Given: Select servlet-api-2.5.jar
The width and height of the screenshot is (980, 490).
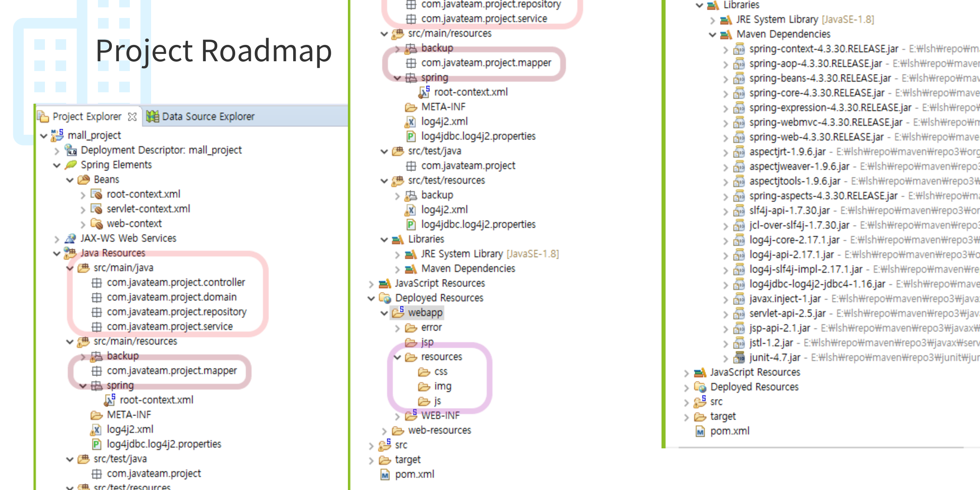Looking at the screenshot, I should (787, 313).
